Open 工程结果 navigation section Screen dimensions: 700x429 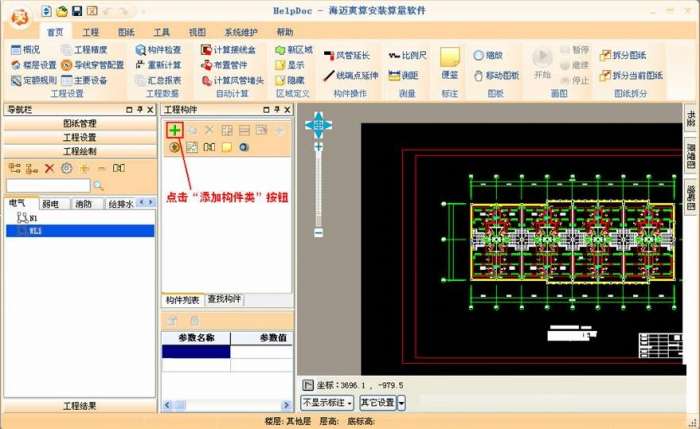(80, 406)
